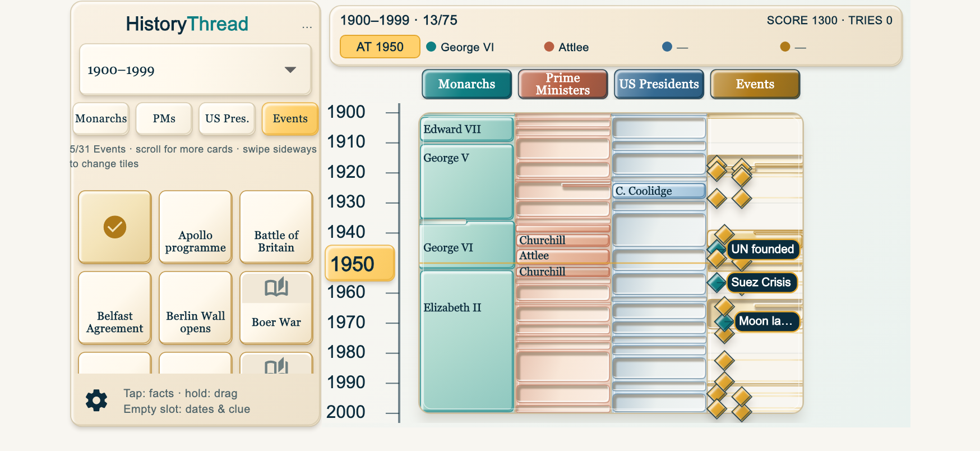The height and width of the screenshot is (451, 980).
Task: Switch to the US Pres. card tab
Action: coord(227,118)
